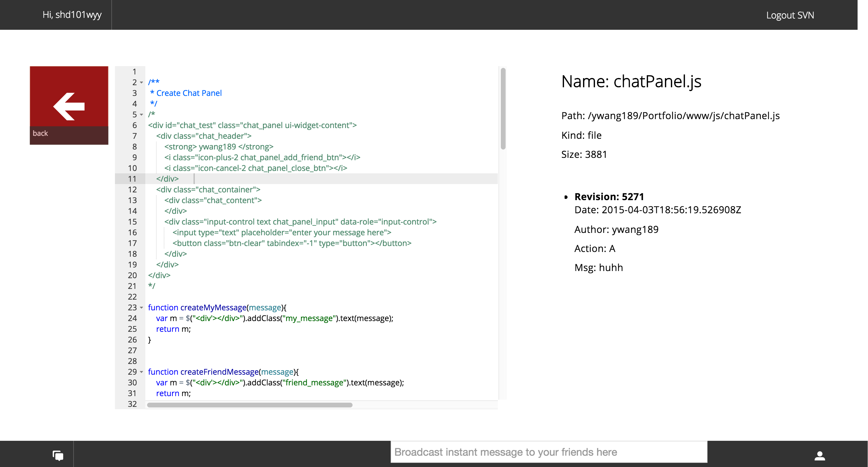This screenshot has width=868, height=467.
Task: Collapse createFriendMessage fold arrow at line 29
Action: [x=141, y=372]
